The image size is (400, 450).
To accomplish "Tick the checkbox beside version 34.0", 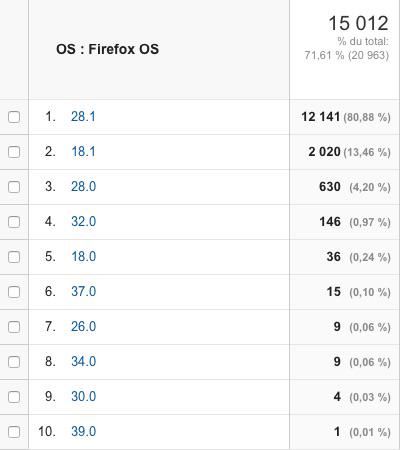I will click(14, 362).
